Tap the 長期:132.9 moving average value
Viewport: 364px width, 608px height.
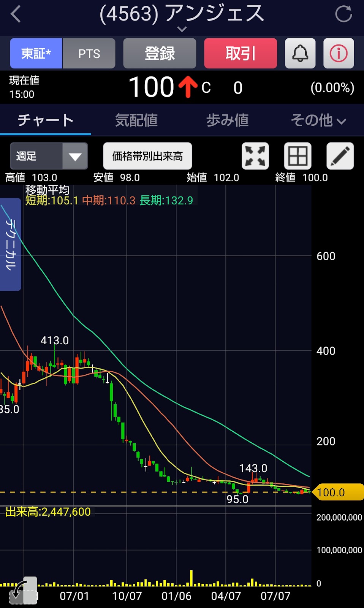tap(166, 201)
